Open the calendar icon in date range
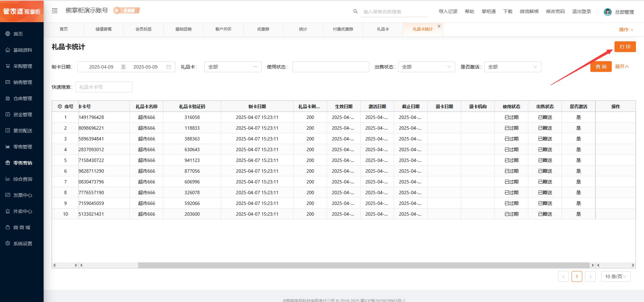Screen dimensions: 644x302 tap(169, 67)
